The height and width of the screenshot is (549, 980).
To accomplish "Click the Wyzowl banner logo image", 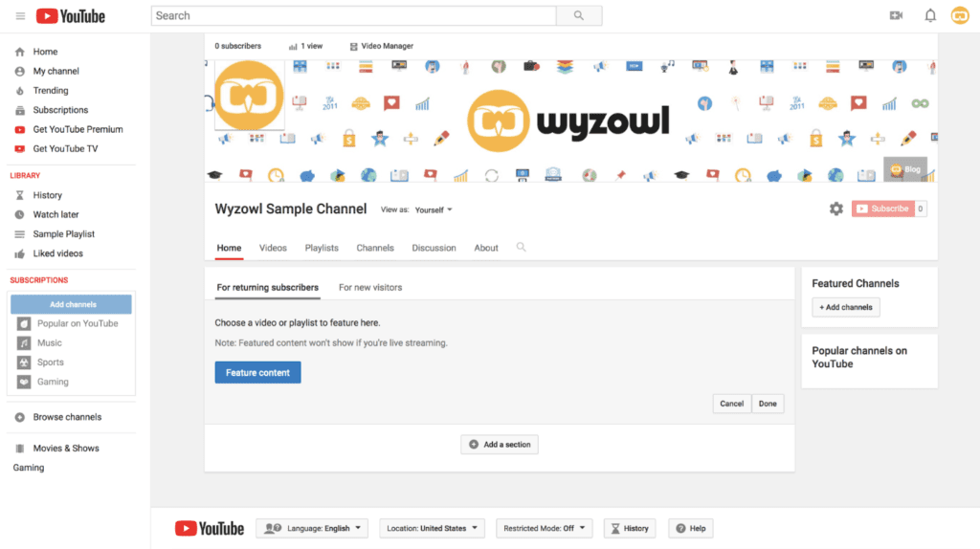I will coord(568,121).
